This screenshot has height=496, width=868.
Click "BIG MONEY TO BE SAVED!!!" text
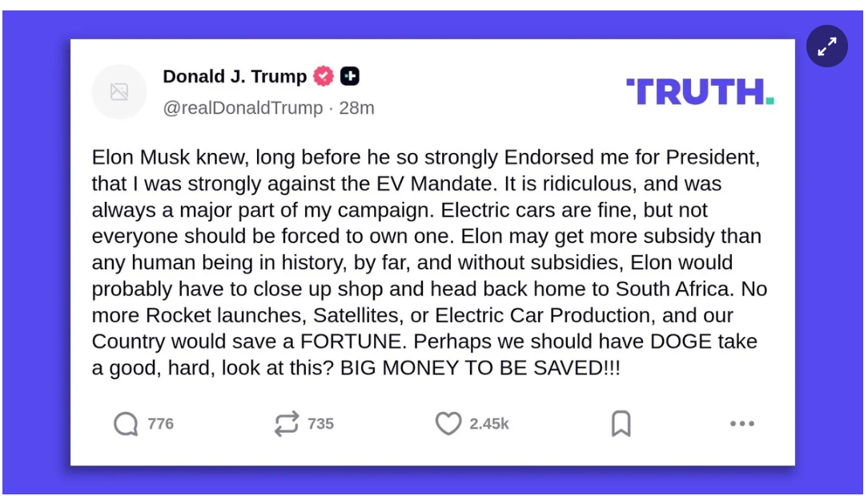480,369
